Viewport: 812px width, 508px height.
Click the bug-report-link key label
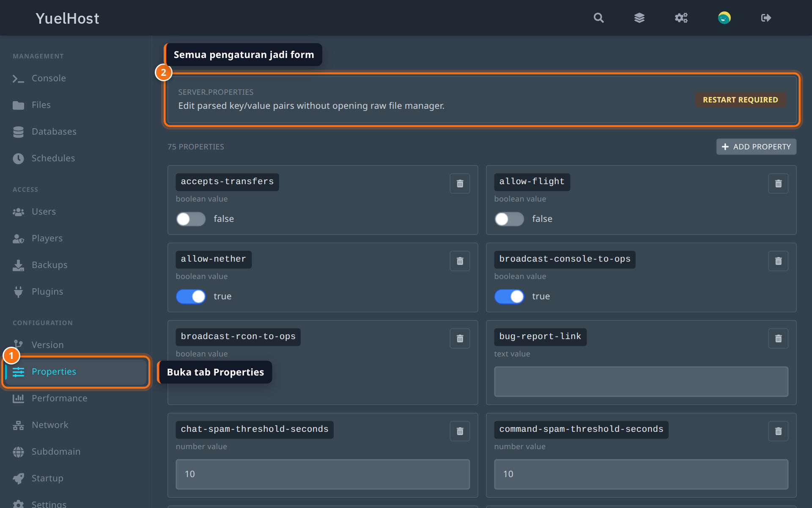(x=540, y=337)
